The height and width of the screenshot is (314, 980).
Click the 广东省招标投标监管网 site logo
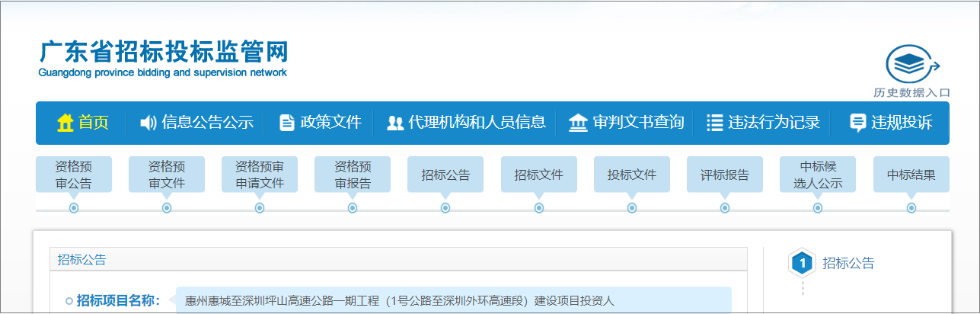click(163, 58)
